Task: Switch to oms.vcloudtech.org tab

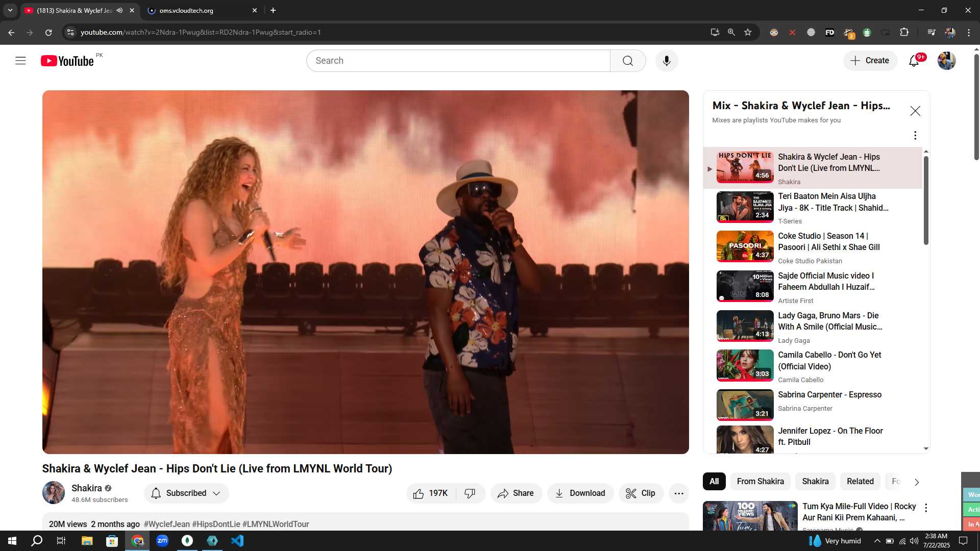Action: (203, 10)
